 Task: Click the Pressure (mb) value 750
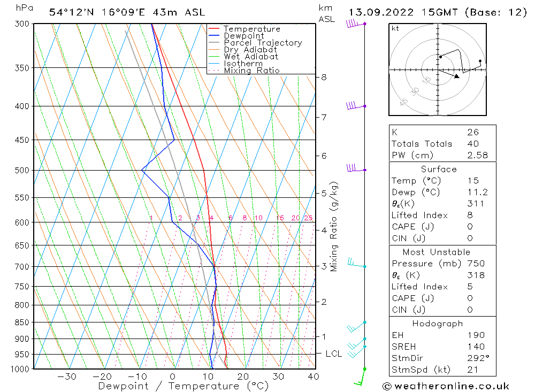[x=476, y=263]
